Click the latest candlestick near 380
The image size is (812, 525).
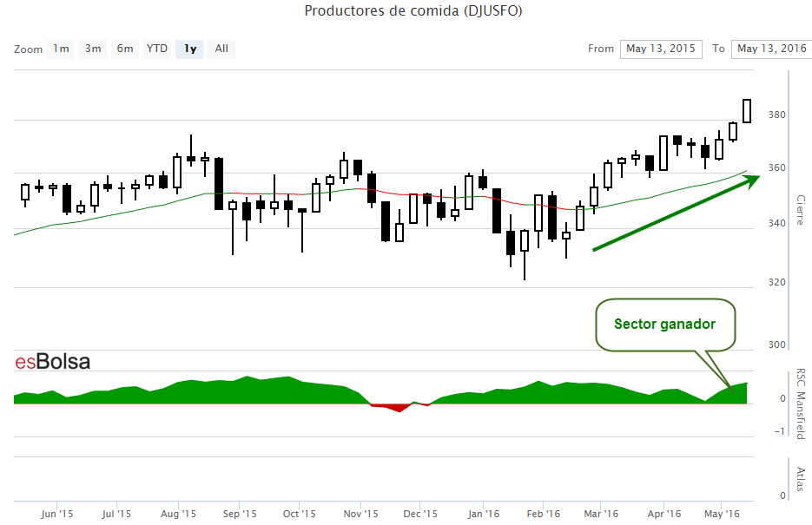(x=747, y=111)
